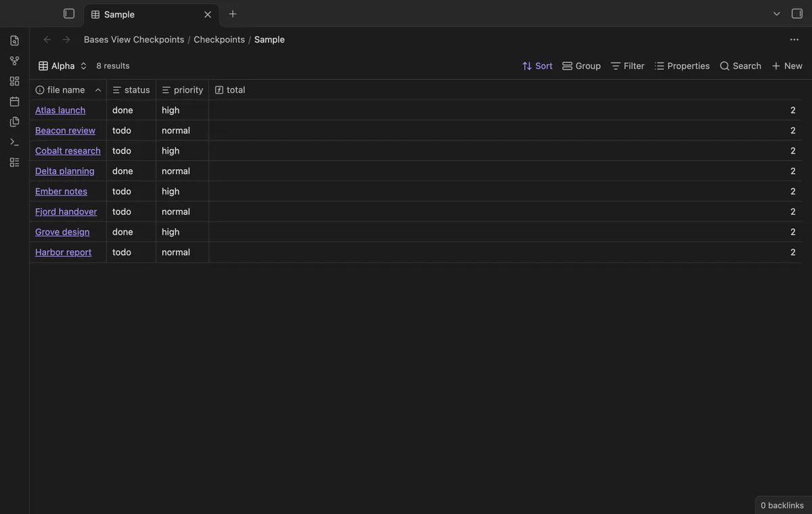Click the Checkpoints breadcrumb
The width and height of the screenshot is (812, 514).
(x=219, y=39)
